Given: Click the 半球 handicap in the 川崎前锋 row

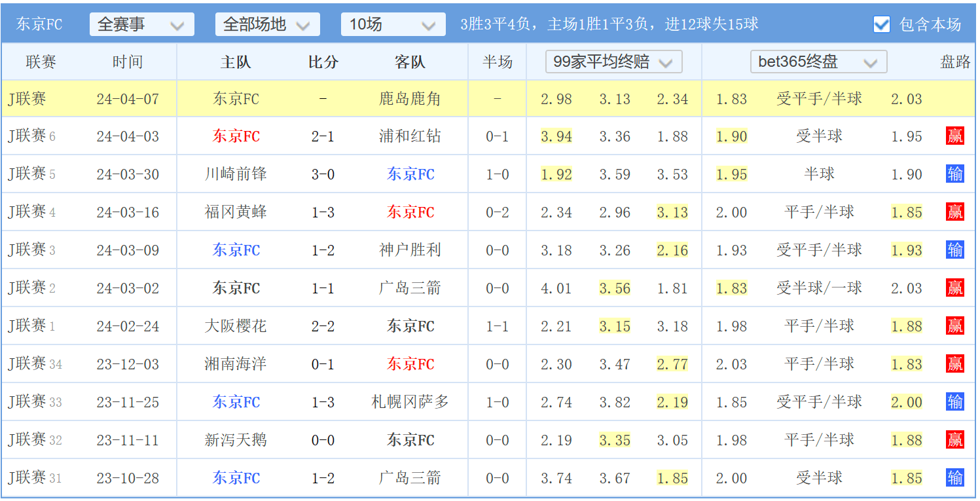Looking at the screenshot, I should point(819,174).
